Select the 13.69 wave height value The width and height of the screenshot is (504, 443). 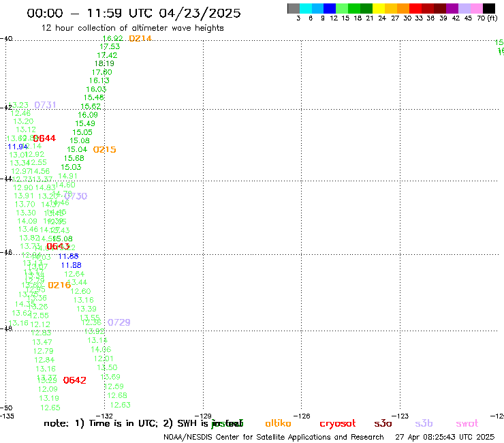click(x=110, y=377)
